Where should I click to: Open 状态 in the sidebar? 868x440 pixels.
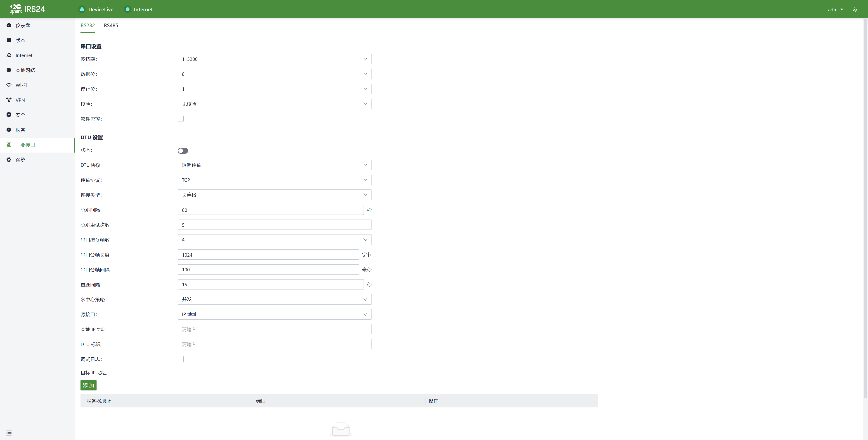tap(37, 40)
